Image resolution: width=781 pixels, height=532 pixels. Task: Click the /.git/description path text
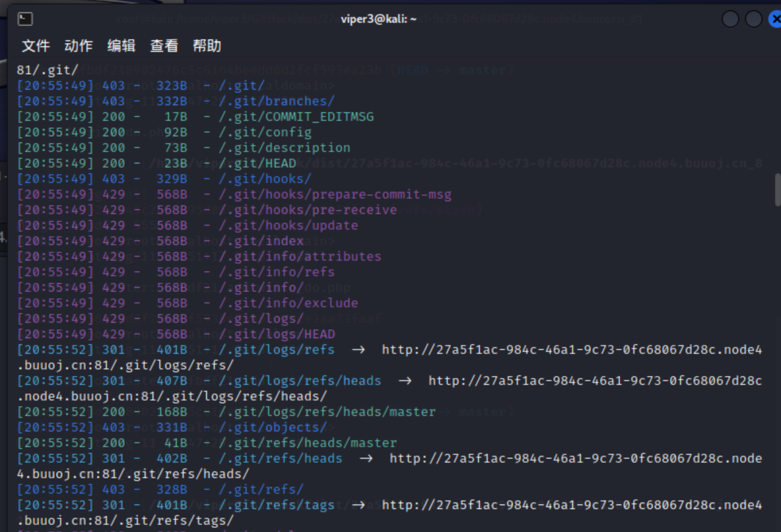[x=285, y=148]
